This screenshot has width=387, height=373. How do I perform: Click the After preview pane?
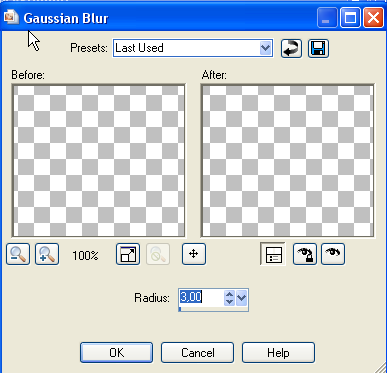pos(288,161)
